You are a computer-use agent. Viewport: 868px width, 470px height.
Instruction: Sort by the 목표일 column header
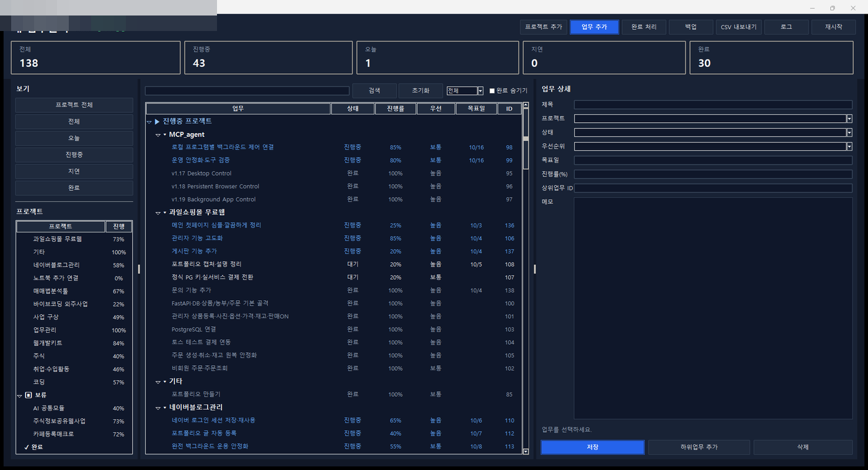click(x=476, y=109)
